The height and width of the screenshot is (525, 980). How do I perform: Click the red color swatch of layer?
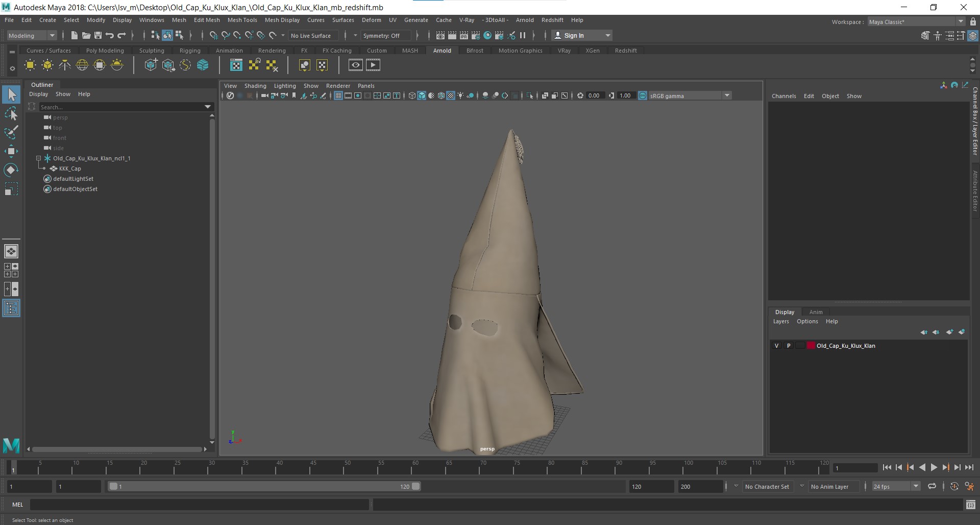(811, 346)
